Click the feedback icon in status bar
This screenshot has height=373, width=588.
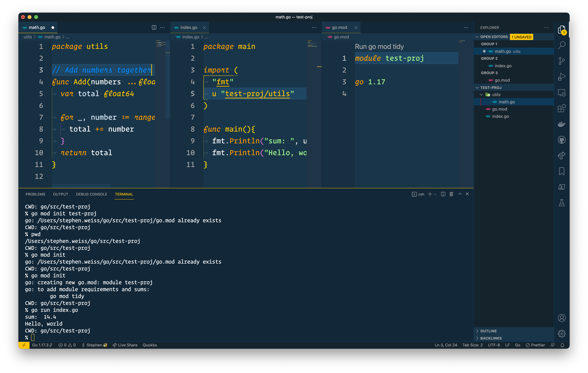(553, 345)
